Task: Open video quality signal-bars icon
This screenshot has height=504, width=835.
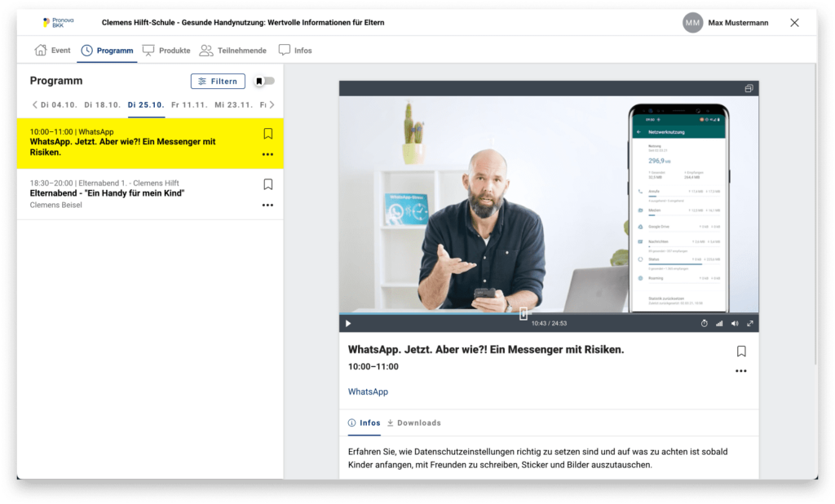Action: click(x=719, y=324)
